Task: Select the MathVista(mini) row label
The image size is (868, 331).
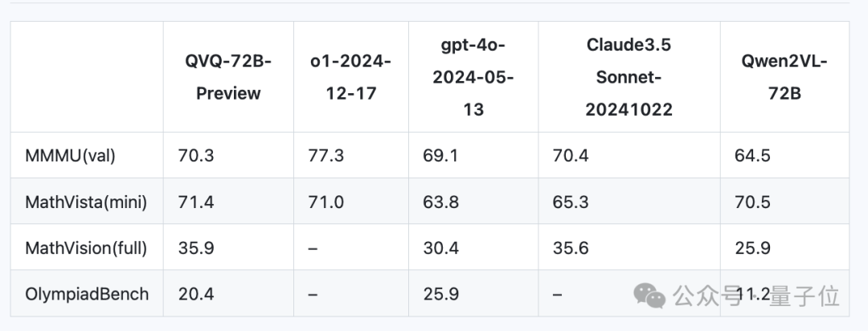Action: pos(86,202)
